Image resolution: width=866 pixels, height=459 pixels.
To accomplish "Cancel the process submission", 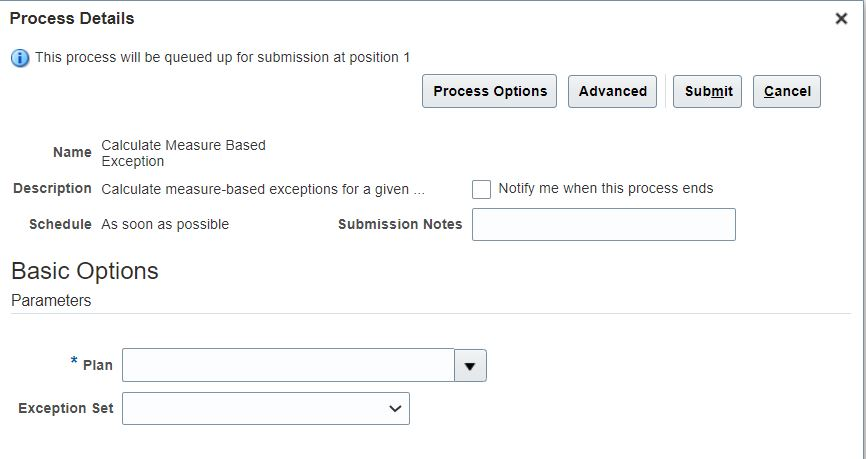I will [787, 91].
